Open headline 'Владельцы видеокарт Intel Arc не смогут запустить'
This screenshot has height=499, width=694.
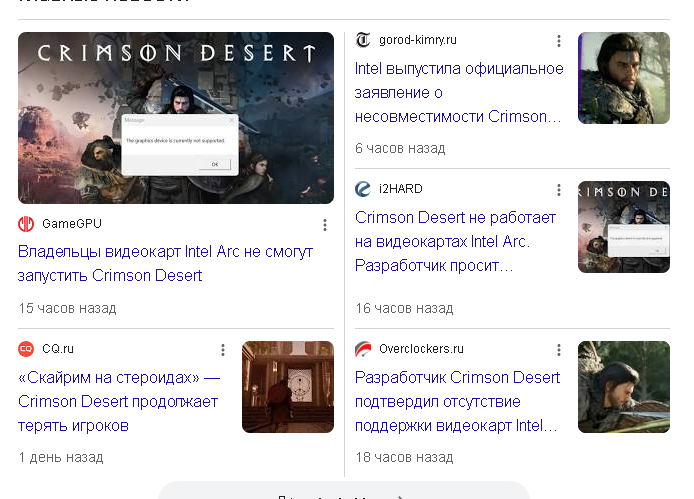165,263
